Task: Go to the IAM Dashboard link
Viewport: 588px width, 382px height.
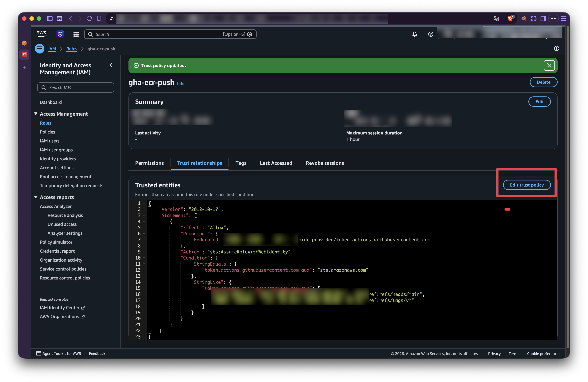Action: click(x=51, y=102)
